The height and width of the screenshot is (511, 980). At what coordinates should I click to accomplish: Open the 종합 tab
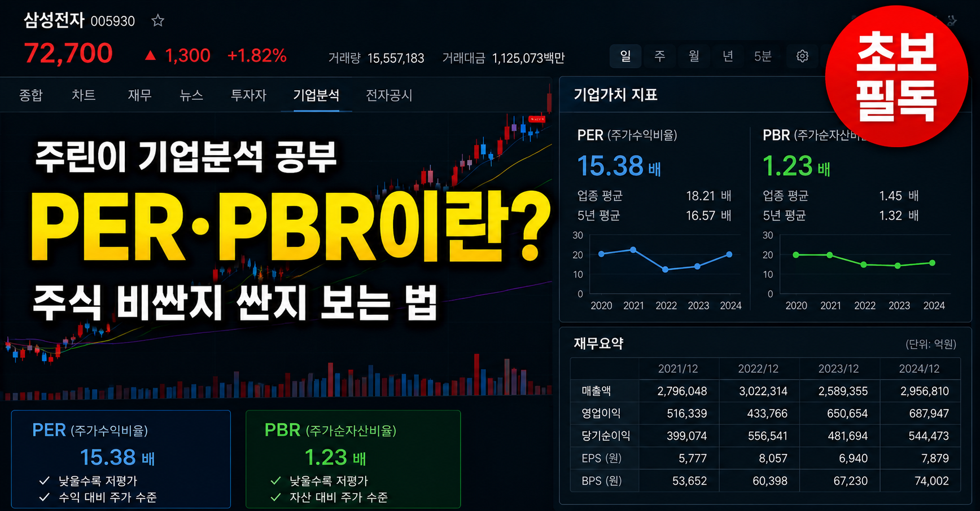[x=31, y=95]
